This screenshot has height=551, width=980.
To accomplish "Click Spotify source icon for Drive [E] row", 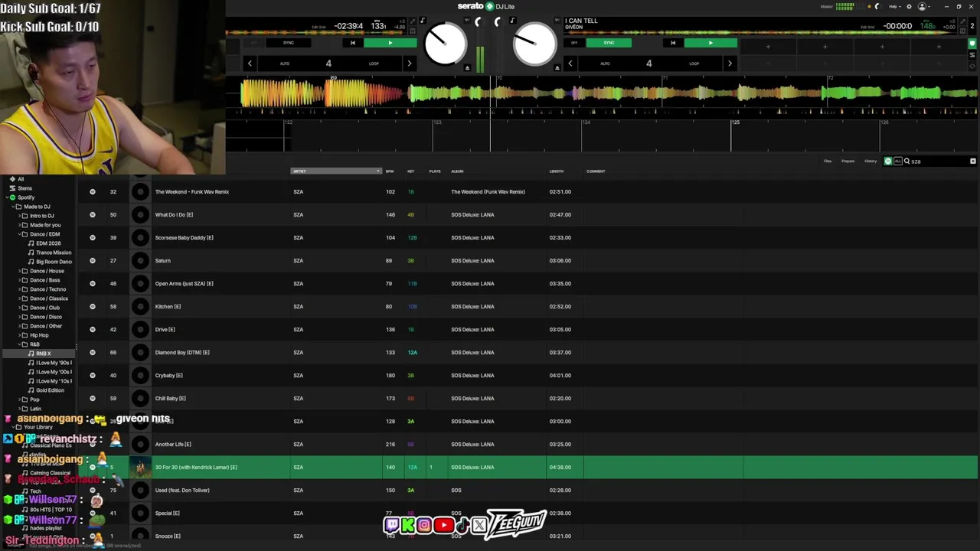I will 93,329.
